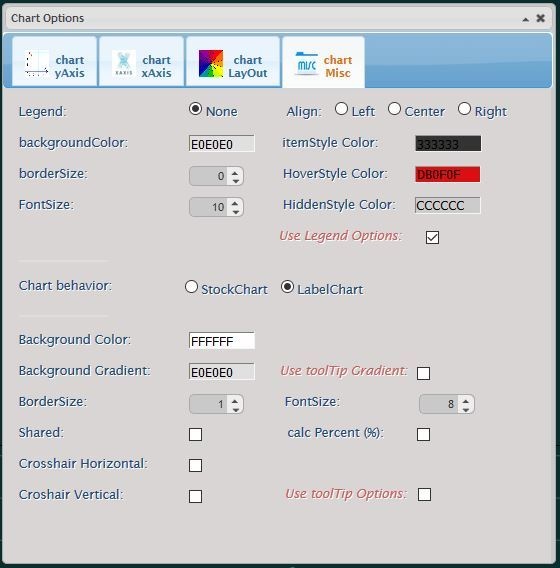Image resolution: width=560 pixels, height=568 pixels.
Task: Click the 'Crosshair Horizontal:' label
Action: (83, 464)
